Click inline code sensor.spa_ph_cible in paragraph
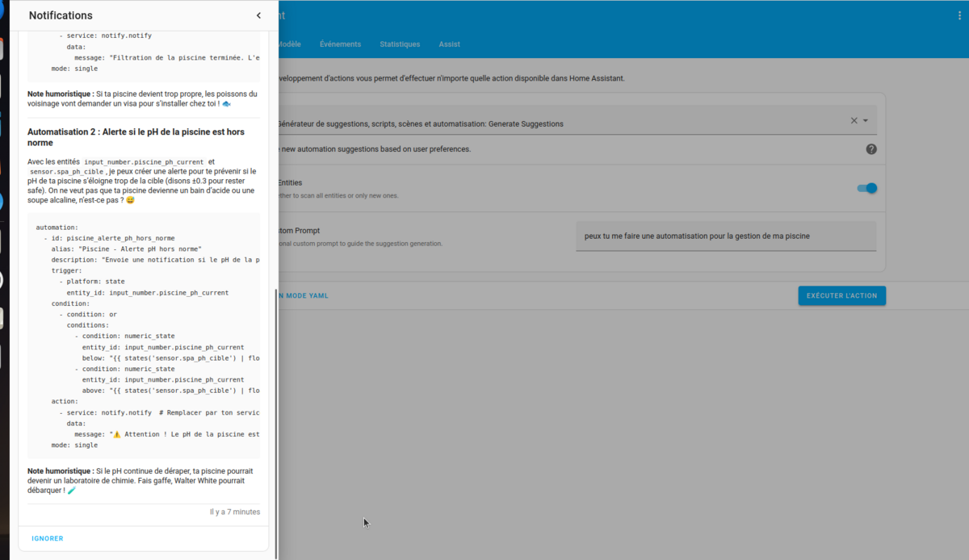The image size is (969, 560). click(68, 172)
